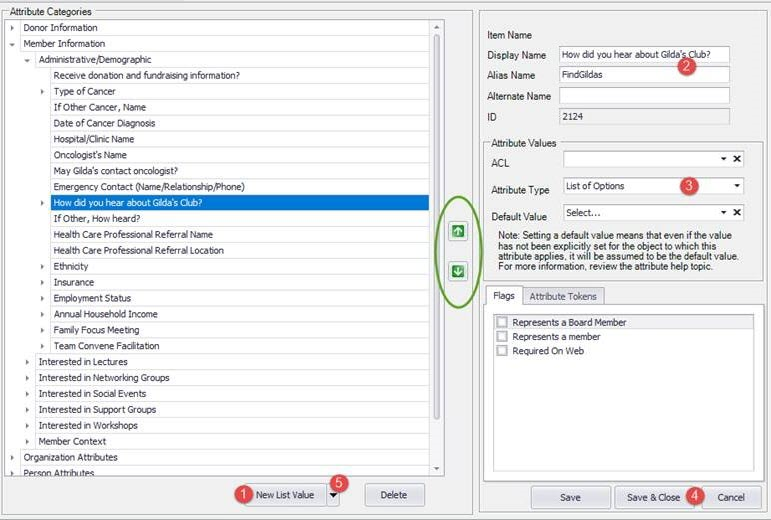
Task: Select the Hospital/Clinic Name row
Action: (x=240, y=139)
